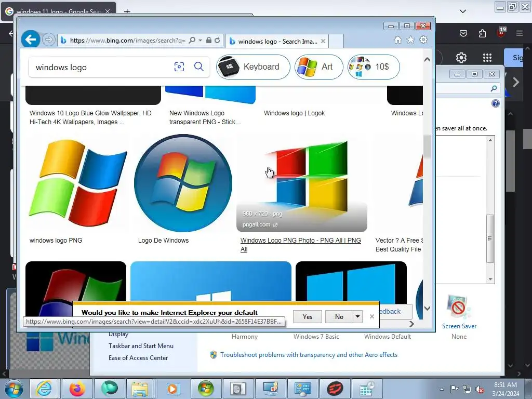
Task: Click the Windows Start orb
Action: tap(14, 389)
